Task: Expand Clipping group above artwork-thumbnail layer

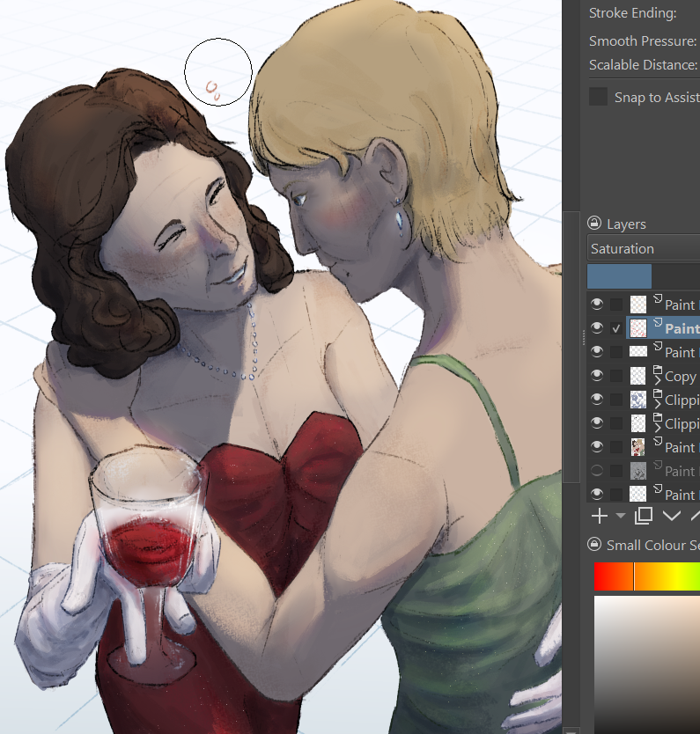Action: point(658,428)
